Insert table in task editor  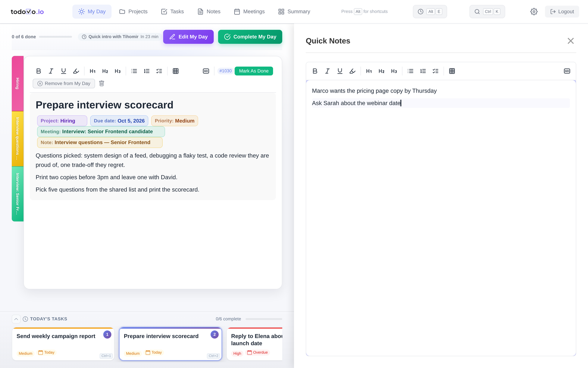pyautogui.click(x=175, y=71)
